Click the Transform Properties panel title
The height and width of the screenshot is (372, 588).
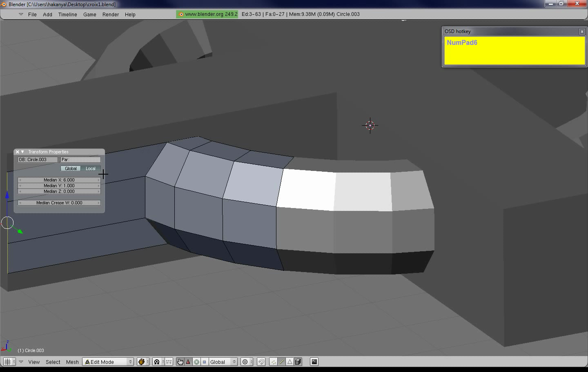click(48, 152)
